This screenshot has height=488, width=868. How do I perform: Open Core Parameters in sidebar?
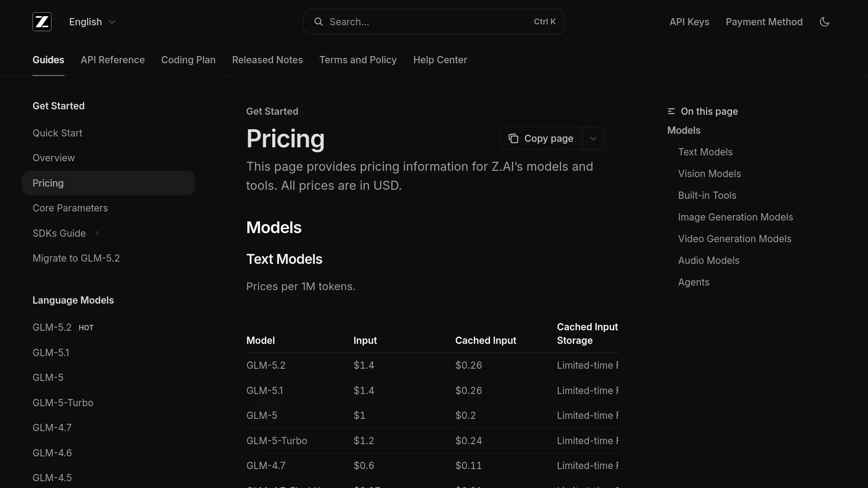coord(108,208)
